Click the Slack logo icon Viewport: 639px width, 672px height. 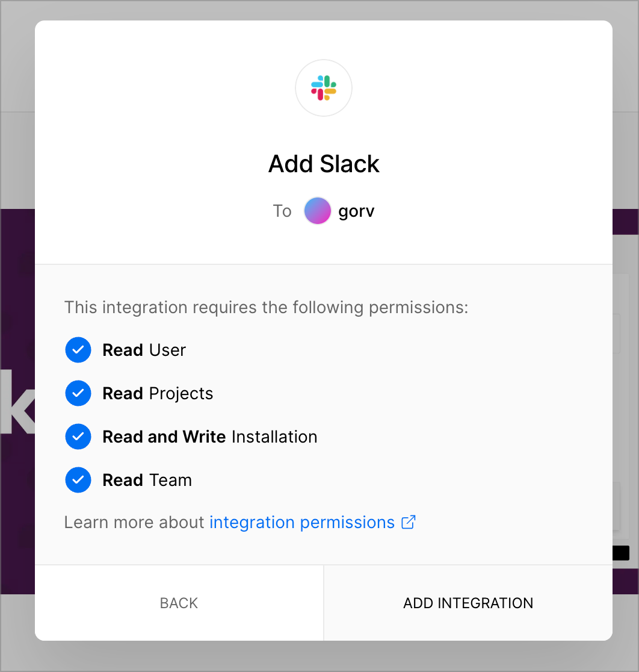click(x=324, y=88)
